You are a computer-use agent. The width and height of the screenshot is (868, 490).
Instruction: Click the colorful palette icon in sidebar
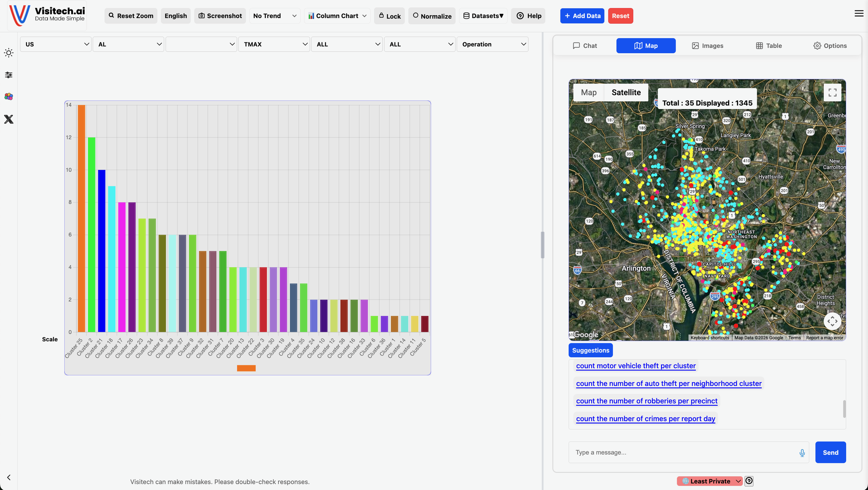(9, 97)
